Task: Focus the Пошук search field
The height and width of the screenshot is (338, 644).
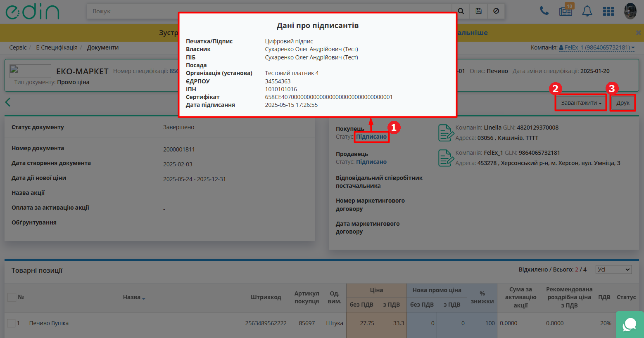Action: click(269, 11)
